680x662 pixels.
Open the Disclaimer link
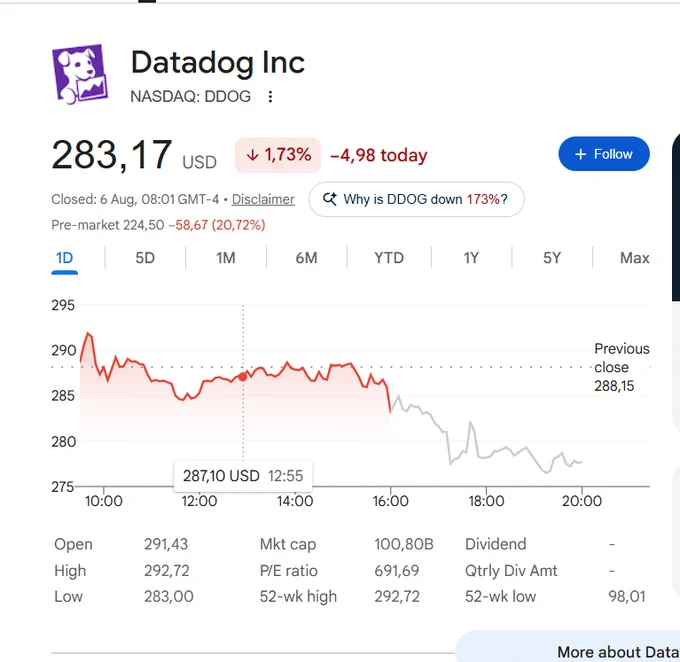tap(263, 199)
